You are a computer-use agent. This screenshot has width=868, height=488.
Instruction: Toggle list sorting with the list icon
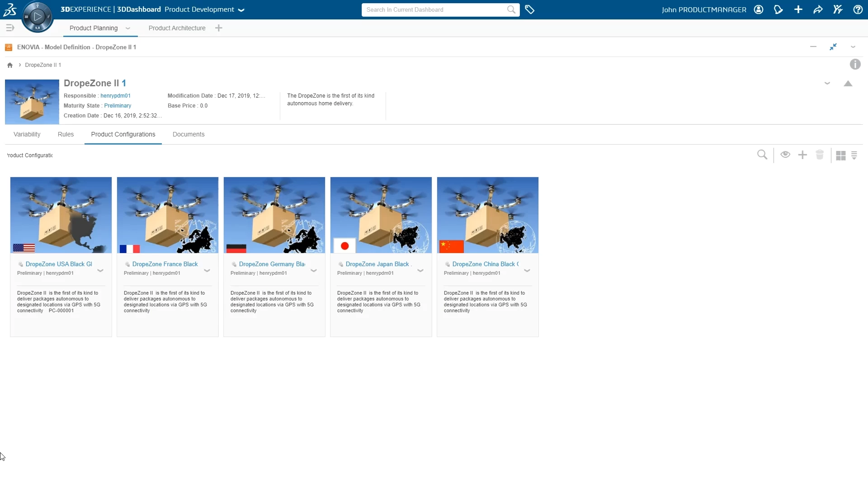[855, 155]
